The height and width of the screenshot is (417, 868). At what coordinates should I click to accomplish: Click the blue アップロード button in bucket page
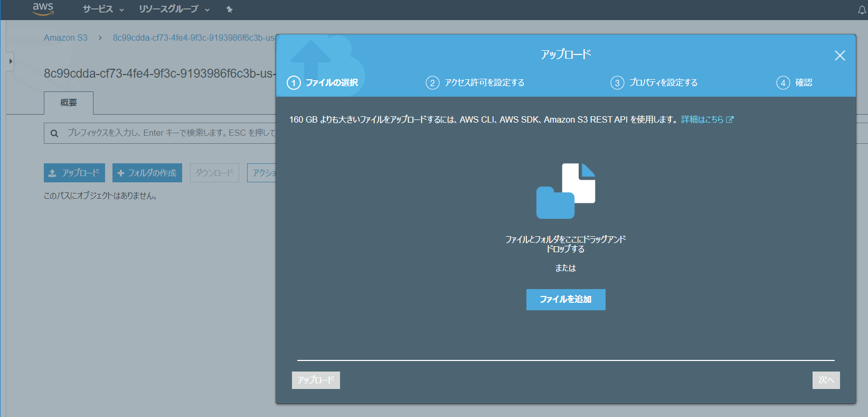pyautogui.click(x=74, y=173)
